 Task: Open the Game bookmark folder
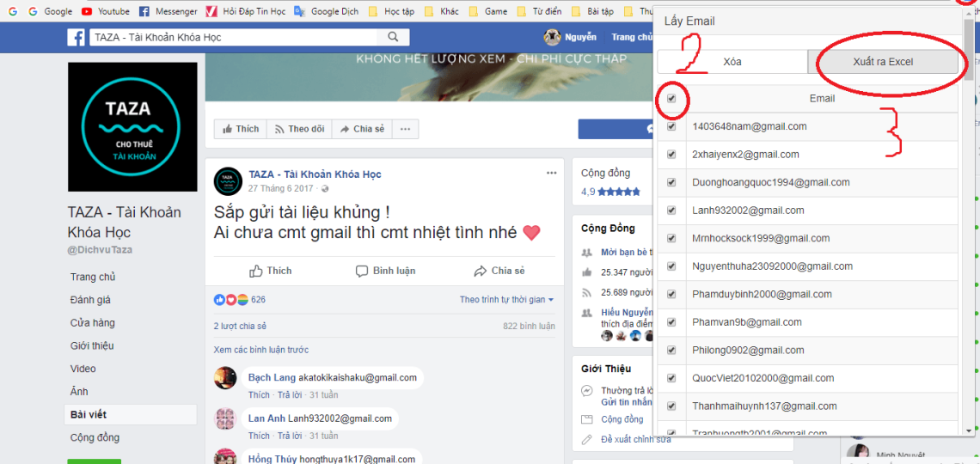point(488,11)
